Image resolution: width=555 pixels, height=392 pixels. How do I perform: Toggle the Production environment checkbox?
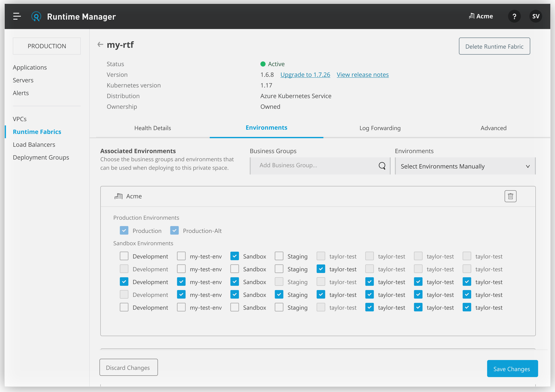tap(124, 230)
